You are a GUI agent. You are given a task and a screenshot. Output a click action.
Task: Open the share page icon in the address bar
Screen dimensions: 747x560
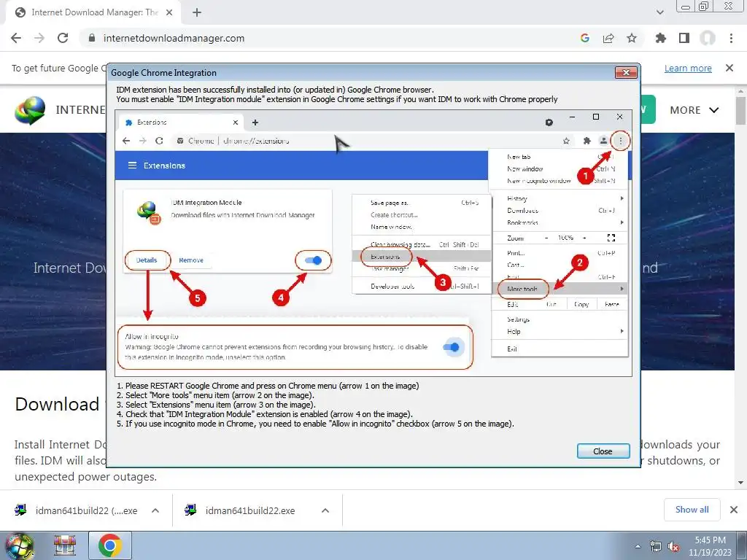(x=608, y=38)
